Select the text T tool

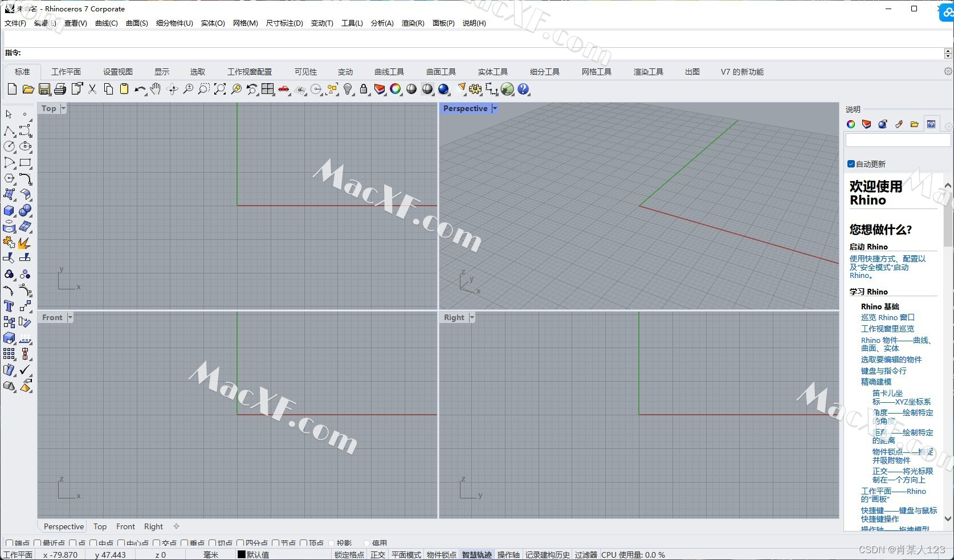[9, 306]
